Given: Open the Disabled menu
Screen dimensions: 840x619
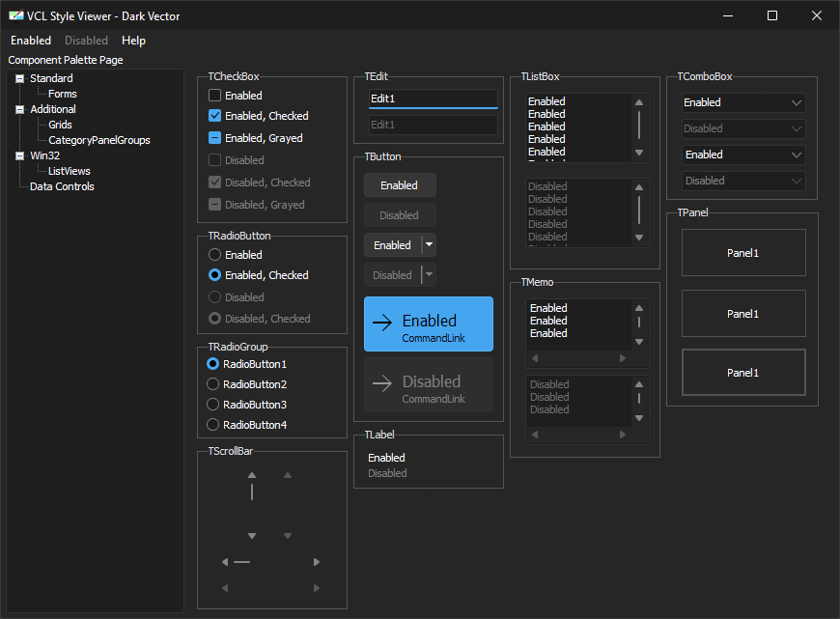Looking at the screenshot, I should (x=86, y=41).
